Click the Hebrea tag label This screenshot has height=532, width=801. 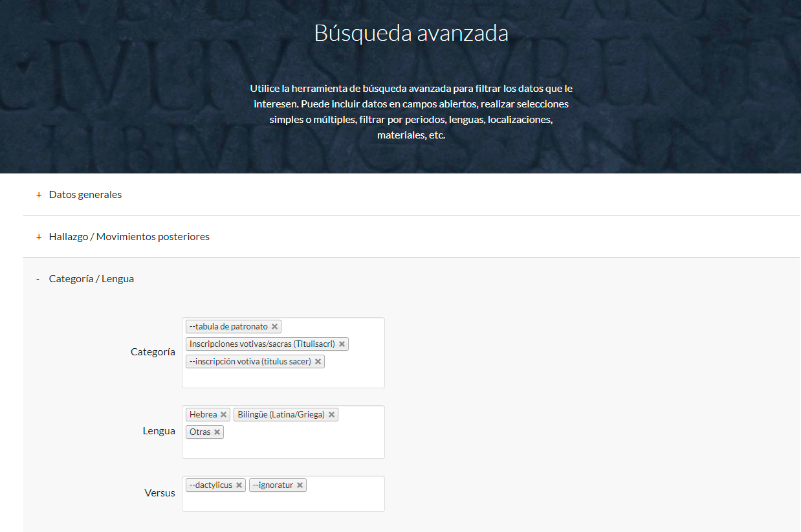(203, 415)
